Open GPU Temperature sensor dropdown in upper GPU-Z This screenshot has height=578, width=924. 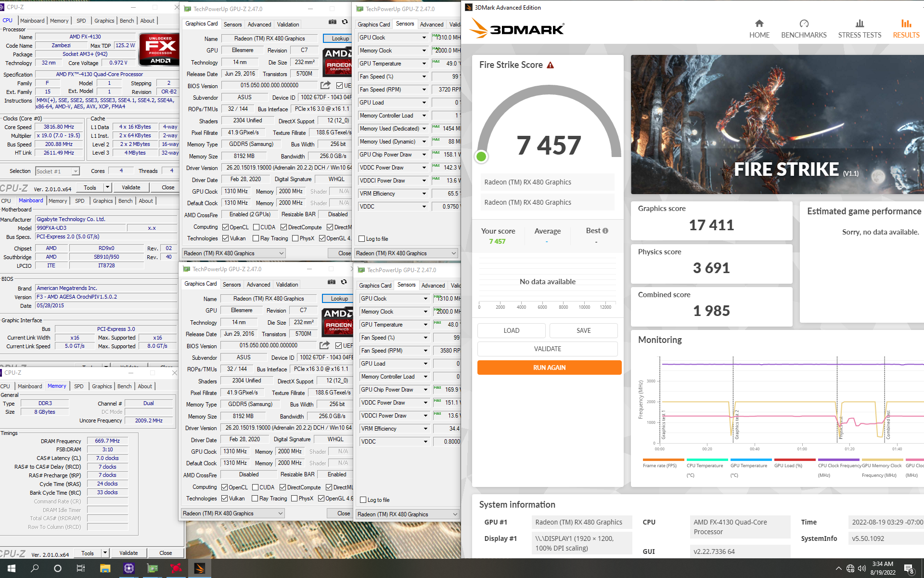click(x=424, y=64)
